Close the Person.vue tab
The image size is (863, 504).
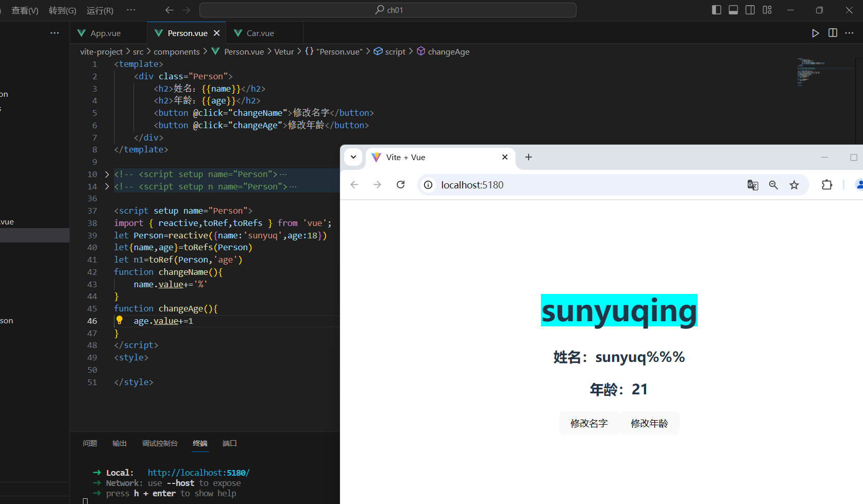(217, 33)
